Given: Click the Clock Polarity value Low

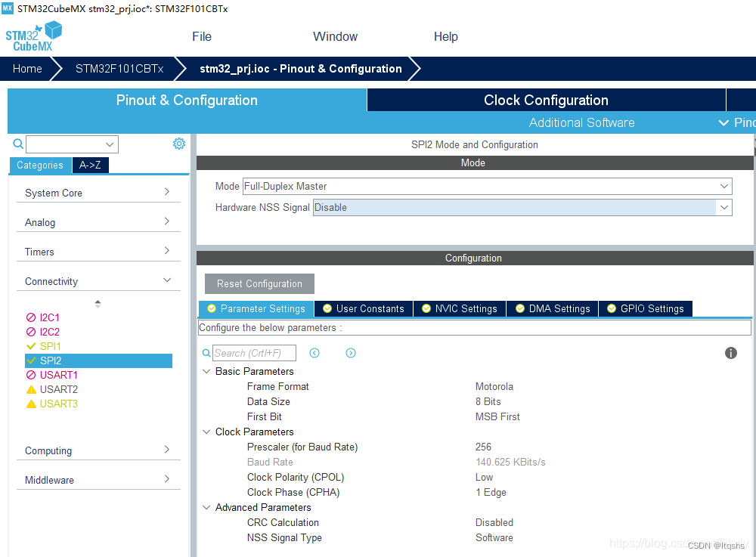Looking at the screenshot, I should click(484, 477).
